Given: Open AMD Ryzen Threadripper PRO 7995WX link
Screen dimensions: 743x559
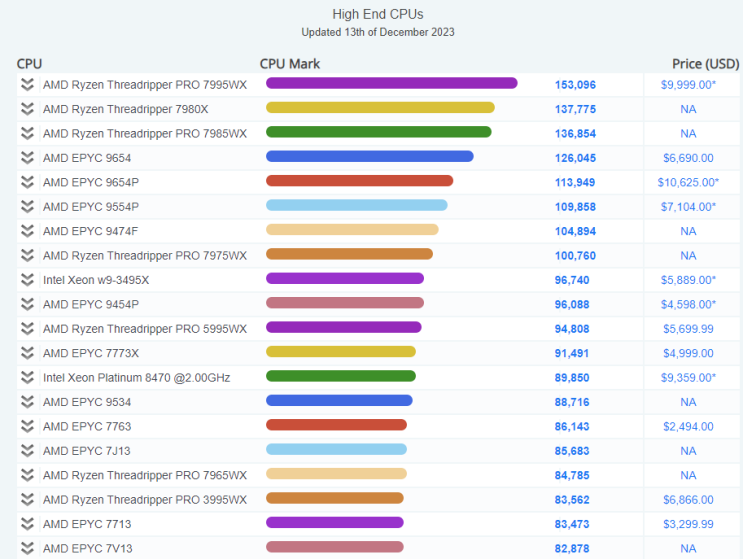Looking at the screenshot, I should (x=145, y=85).
